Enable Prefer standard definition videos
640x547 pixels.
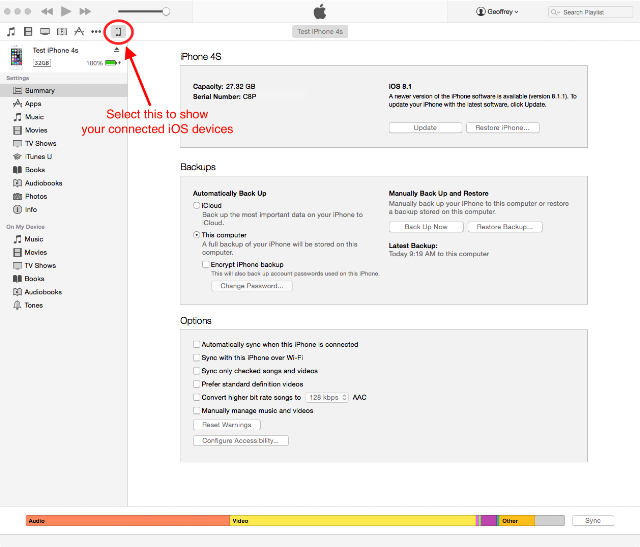[197, 384]
